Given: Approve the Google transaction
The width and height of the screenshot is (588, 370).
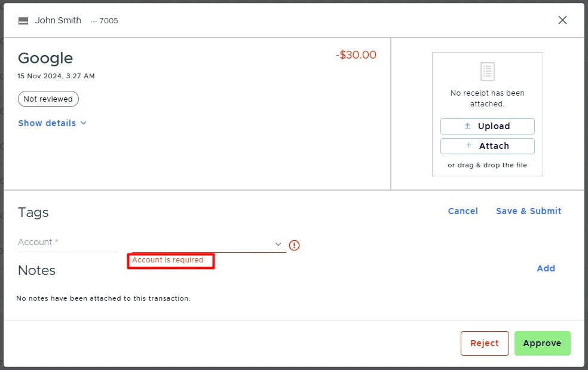Looking at the screenshot, I should click(542, 343).
